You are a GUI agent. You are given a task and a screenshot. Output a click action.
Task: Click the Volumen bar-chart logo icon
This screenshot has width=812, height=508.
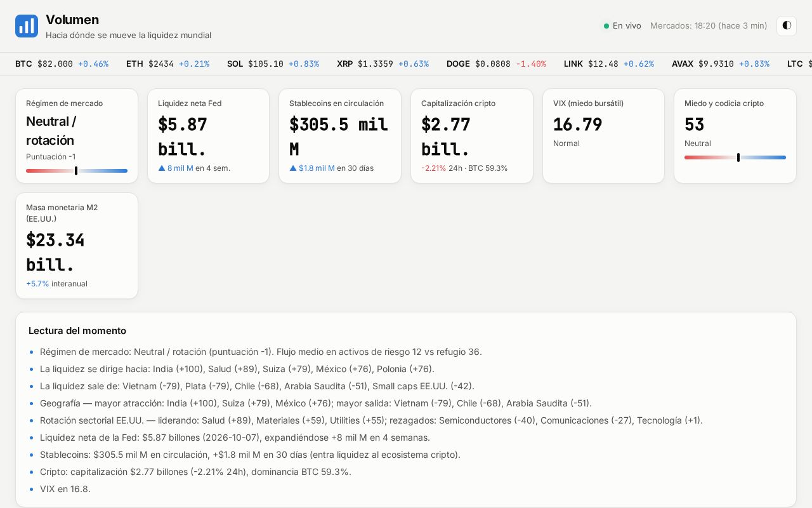click(27, 26)
